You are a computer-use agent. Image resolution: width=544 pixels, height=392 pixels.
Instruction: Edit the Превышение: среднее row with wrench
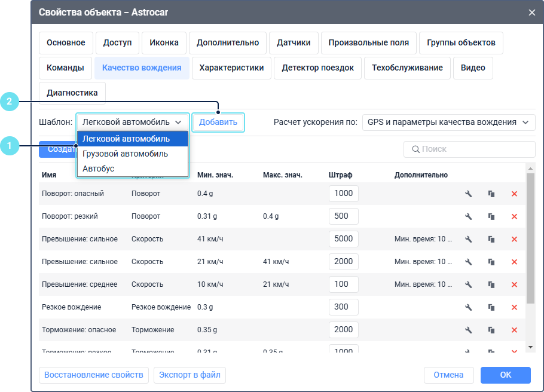tap(469, 284)
